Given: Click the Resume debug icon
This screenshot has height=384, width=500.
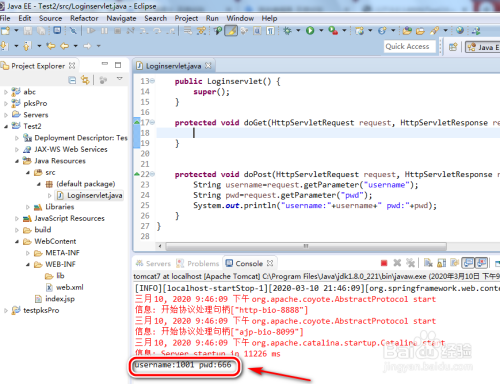Looking at the screenshot, I should coord(91,31).
